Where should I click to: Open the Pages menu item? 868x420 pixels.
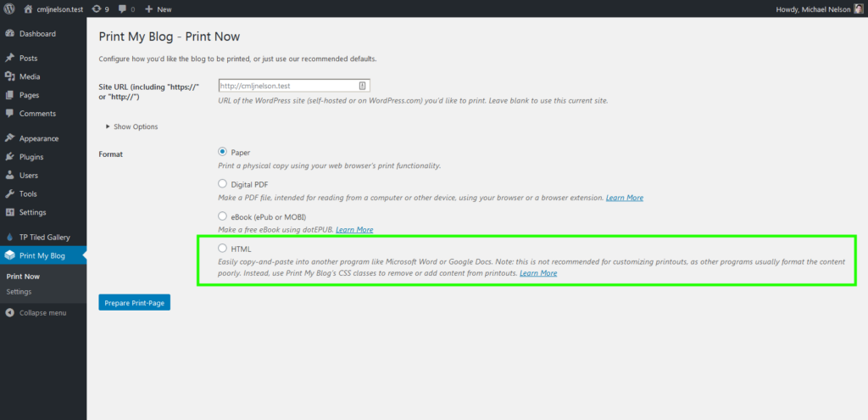click(x=29, y=95)
